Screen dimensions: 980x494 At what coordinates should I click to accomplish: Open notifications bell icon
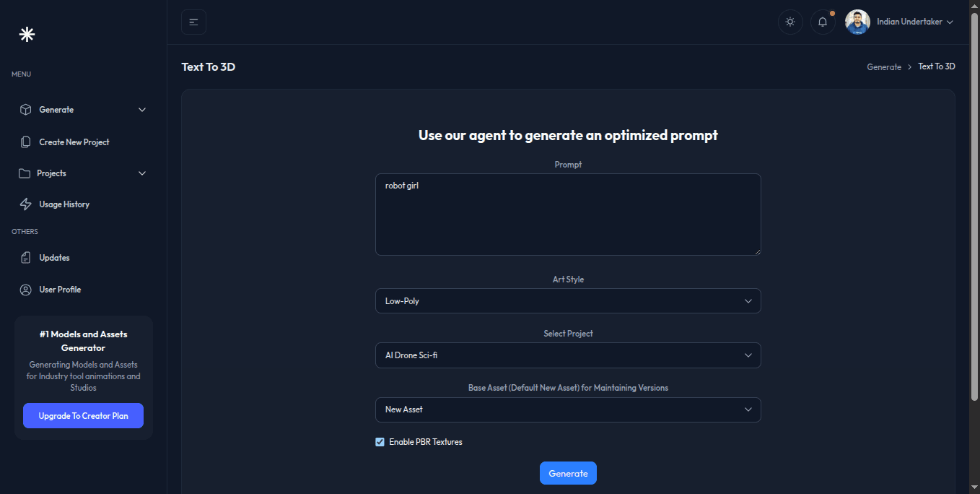click(823, 22)
